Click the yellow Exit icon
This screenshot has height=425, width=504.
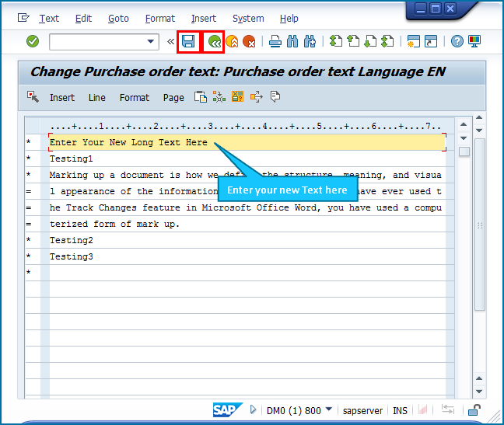pyautogui.click(x=232, y=42)
